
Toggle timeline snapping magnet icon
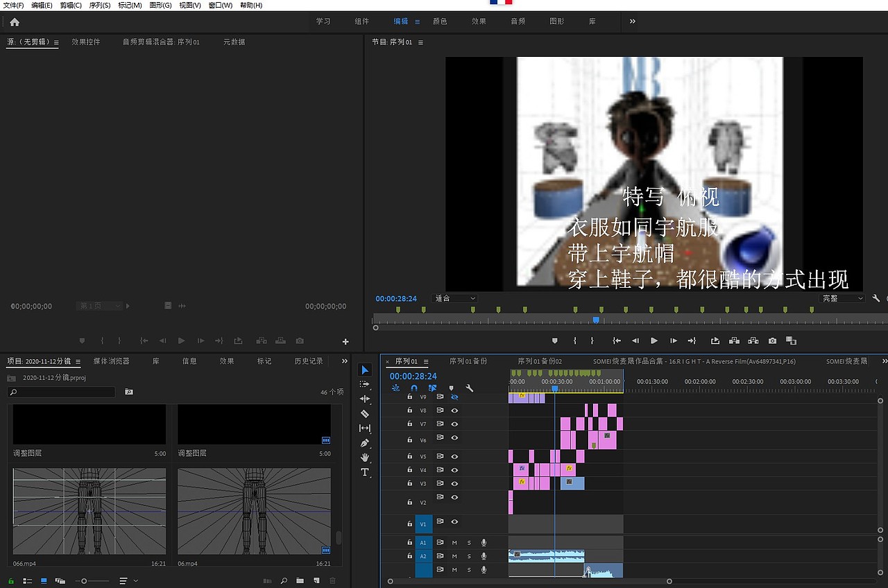click(x=414, y=388)
